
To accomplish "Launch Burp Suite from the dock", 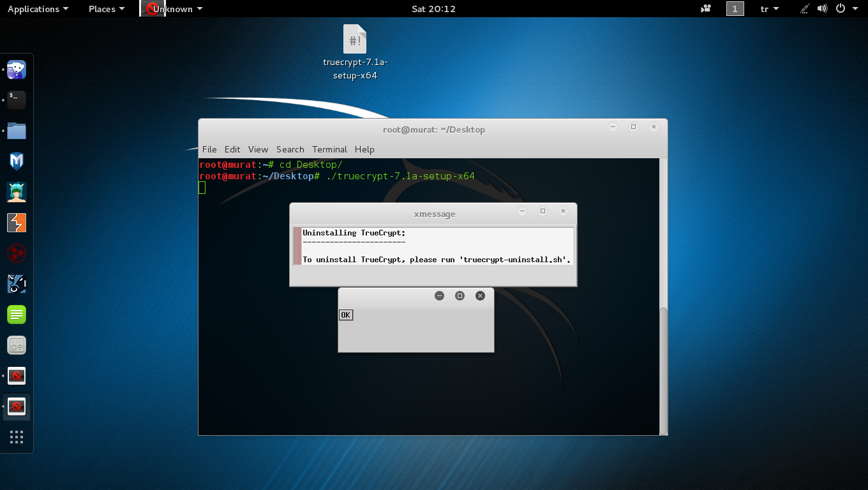I will (17, 223).
